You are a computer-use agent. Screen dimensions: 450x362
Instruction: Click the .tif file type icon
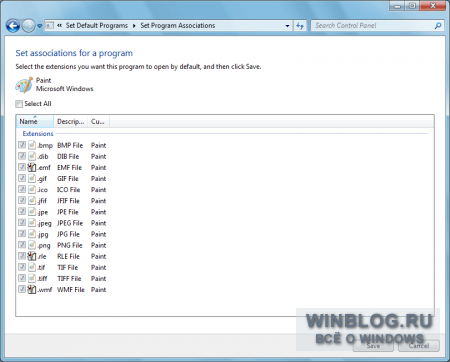(32, 267)
